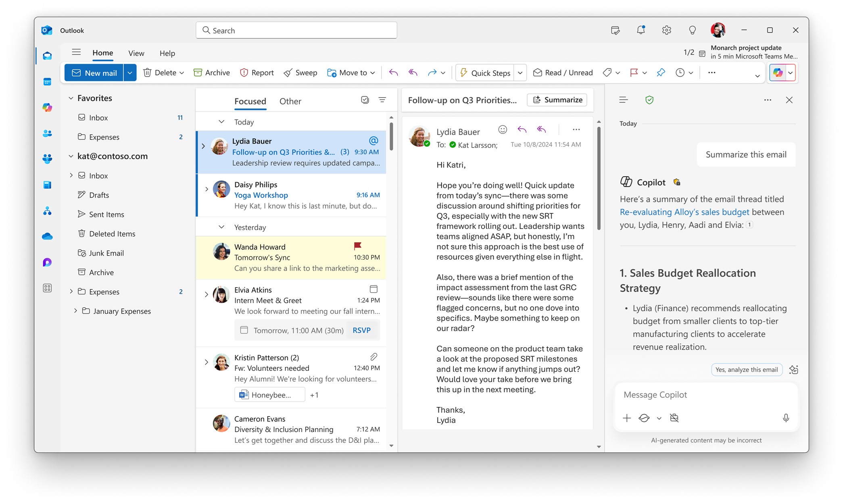
Task: Click the Report shield icon
Action: tap(244, 73)
